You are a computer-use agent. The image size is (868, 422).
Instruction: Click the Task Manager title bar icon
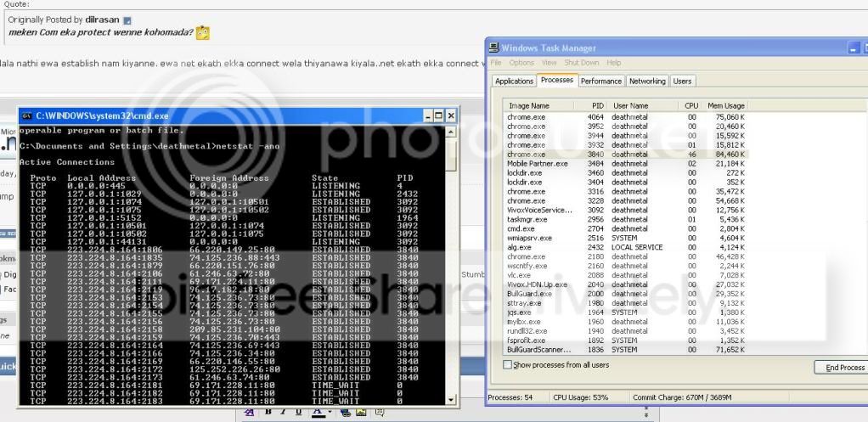(x=493, y=48)
